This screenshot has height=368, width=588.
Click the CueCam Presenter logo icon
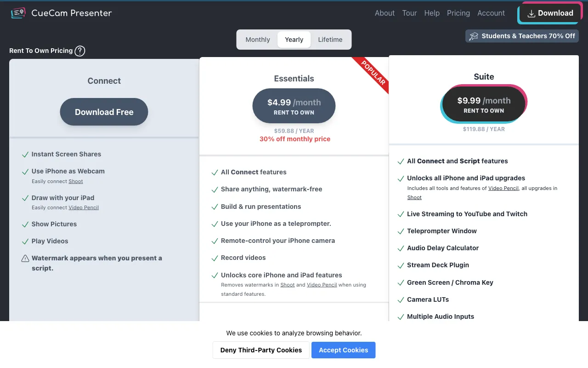18,13
